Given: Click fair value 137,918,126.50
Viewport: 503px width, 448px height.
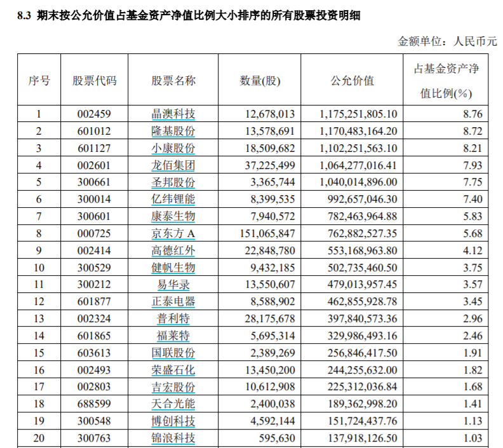Looking at the screenshot, I should click(x=362, y=438).
